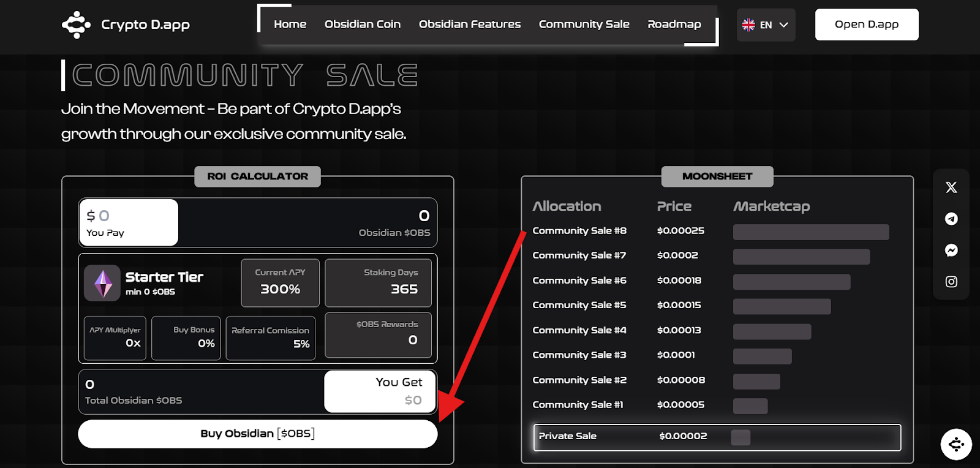Click the COMMUNITY SALE heading
980x468 pixels.
[245, 76]
